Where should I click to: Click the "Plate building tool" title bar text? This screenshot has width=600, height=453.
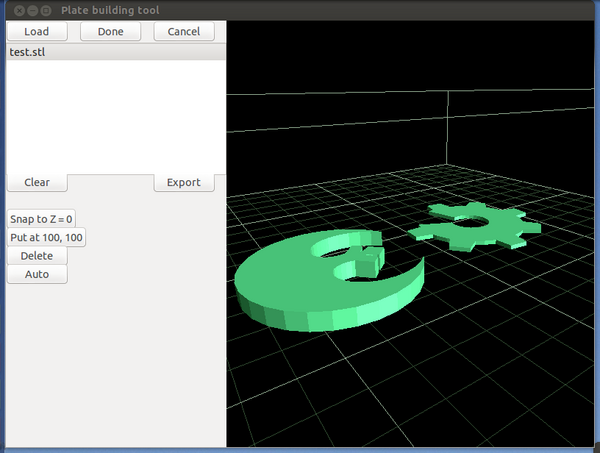point(110,10)
